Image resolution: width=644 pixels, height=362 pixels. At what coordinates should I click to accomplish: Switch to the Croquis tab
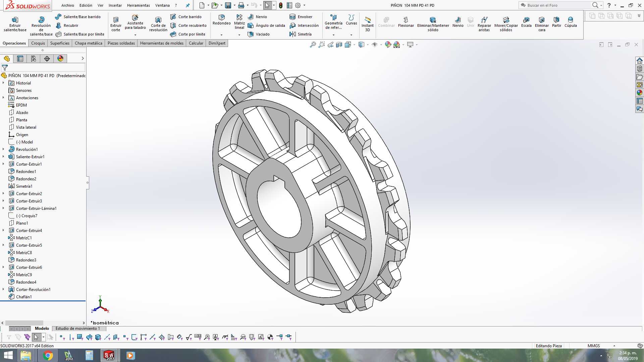coord(38,43)
